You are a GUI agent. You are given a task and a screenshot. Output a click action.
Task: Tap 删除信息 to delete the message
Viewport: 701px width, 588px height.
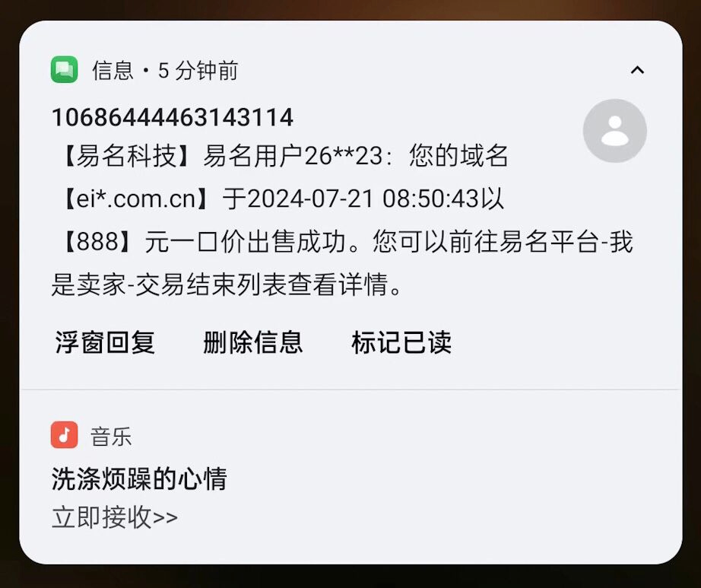pyautogui.click(x=253, y=342)
